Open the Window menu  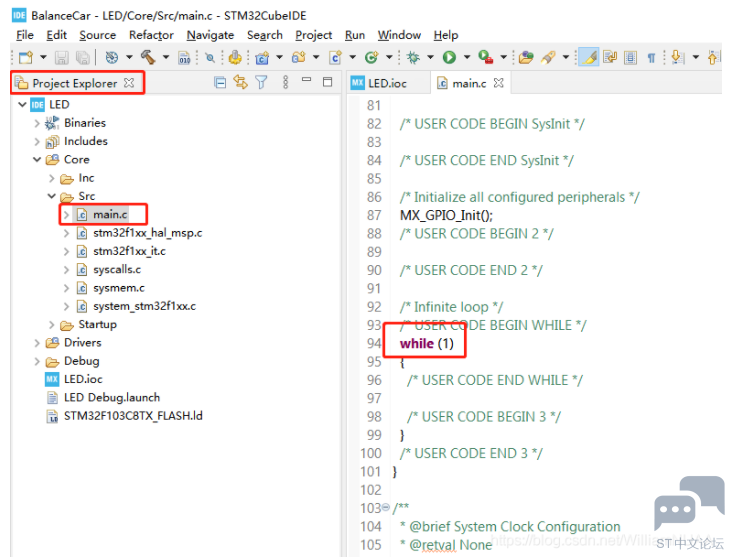coord(399,35)
